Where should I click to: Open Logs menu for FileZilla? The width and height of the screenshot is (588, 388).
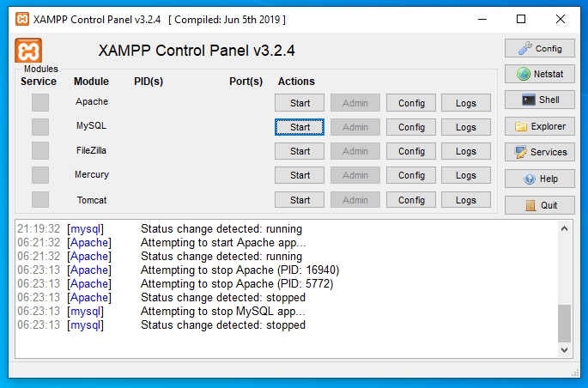pyautogui.click(x=466, y=151)
